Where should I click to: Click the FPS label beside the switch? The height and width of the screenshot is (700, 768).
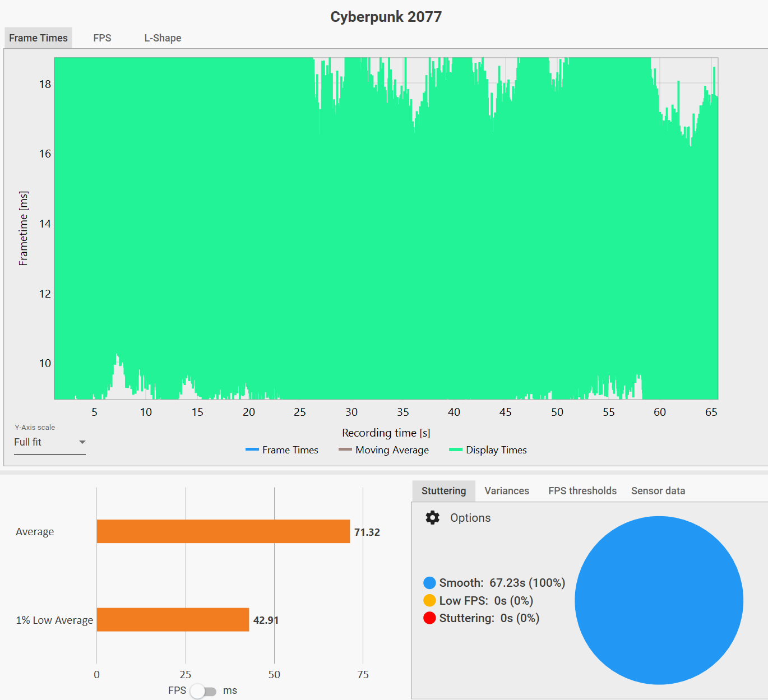click(177, 690)
